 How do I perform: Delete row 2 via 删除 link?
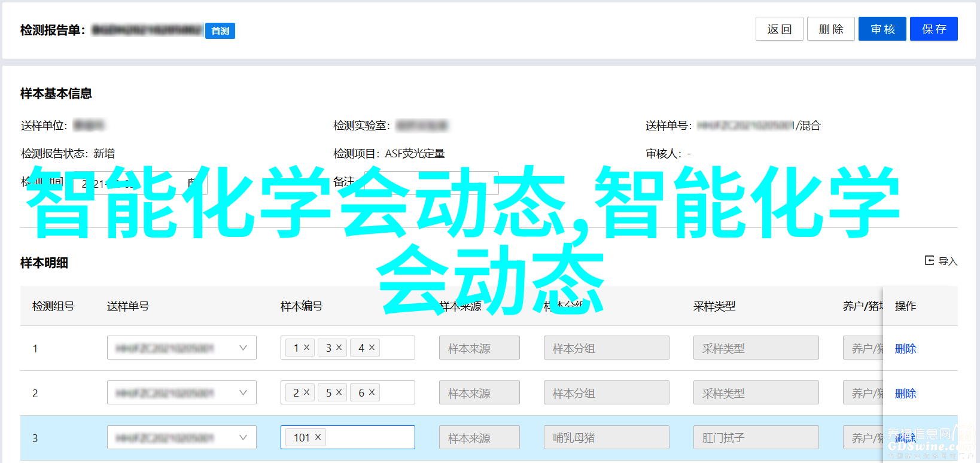click(x=905, y=393)
